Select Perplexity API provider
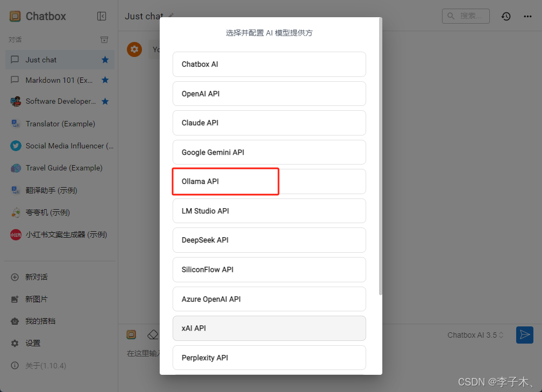 (269, 358)
